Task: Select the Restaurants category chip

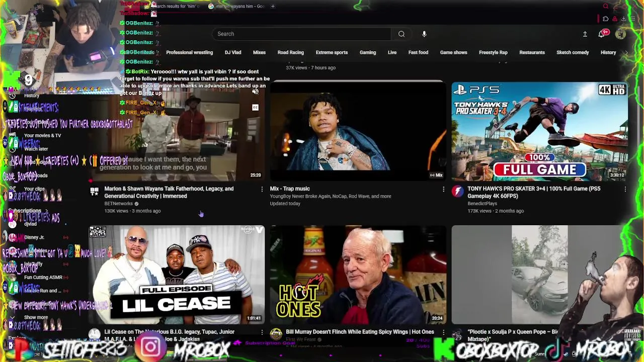Action: click(x=532, y=52)
